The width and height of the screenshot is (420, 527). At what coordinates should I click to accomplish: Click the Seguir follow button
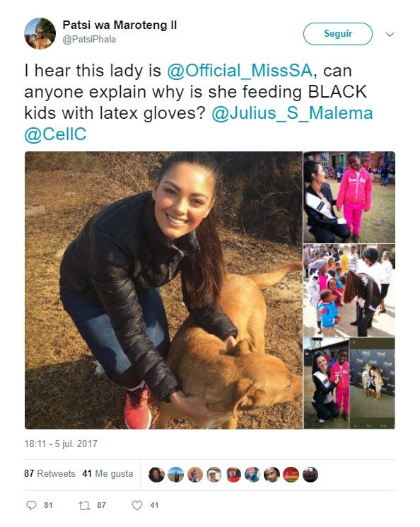pyautogui.click(x=338, y=34)
